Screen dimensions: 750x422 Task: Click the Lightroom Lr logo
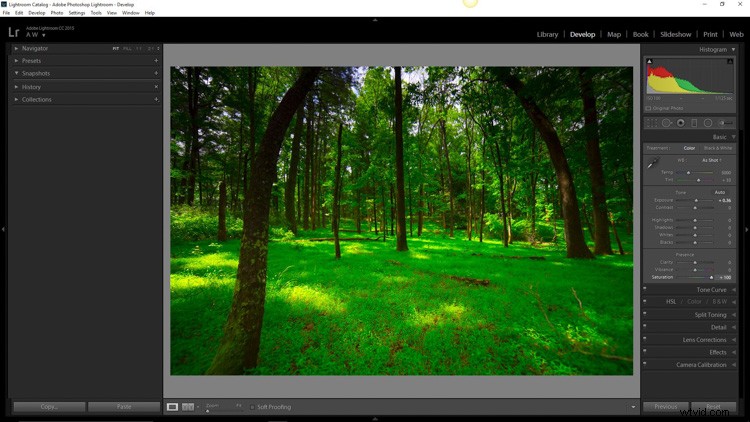[x=14, y=32]
